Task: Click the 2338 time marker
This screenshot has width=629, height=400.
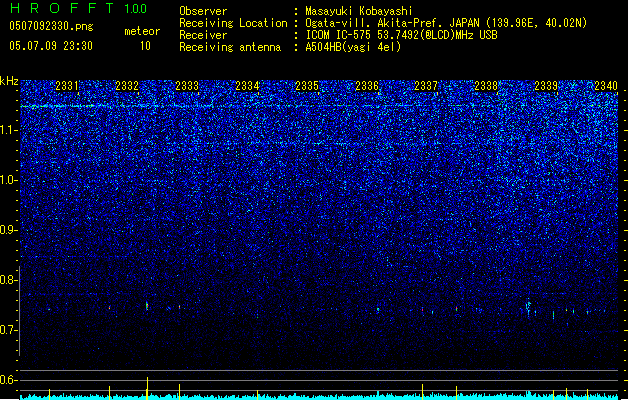Action: (x=486, y=86)
